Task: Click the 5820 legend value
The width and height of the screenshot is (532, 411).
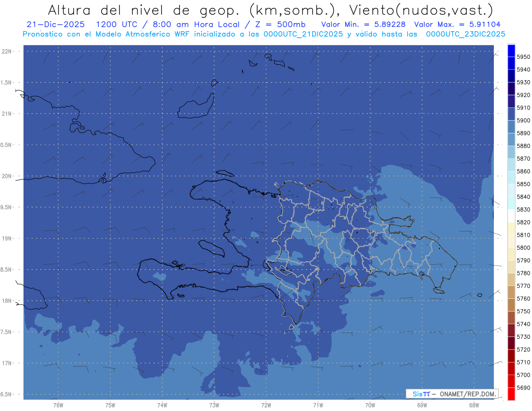Action: coord(523,222)
